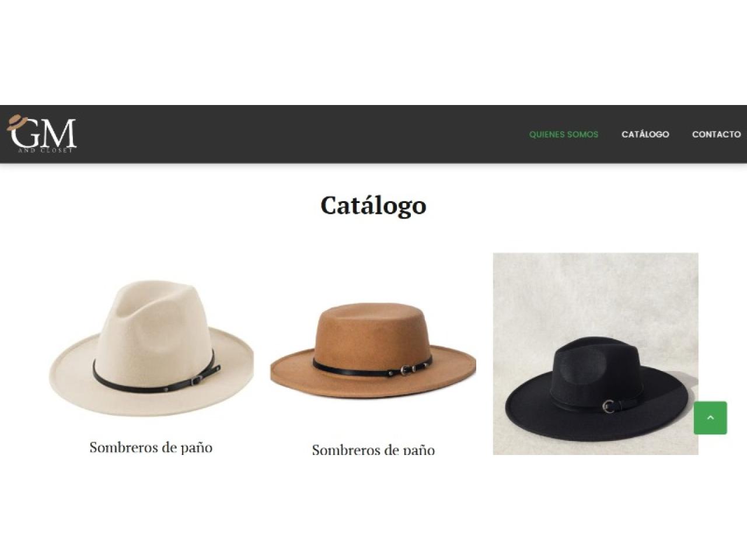Click the small brown hat on the logo
This screenshot has width=747, height=560.
pos(17,122)
